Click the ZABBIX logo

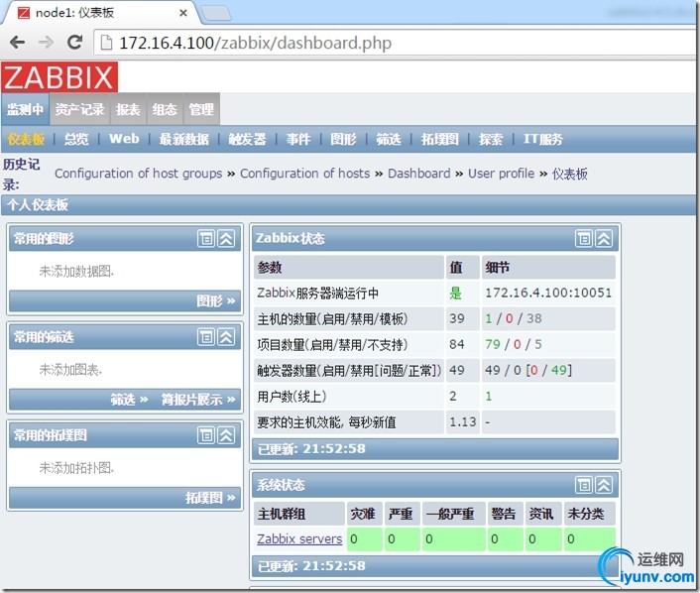click(x=59, y=77)
